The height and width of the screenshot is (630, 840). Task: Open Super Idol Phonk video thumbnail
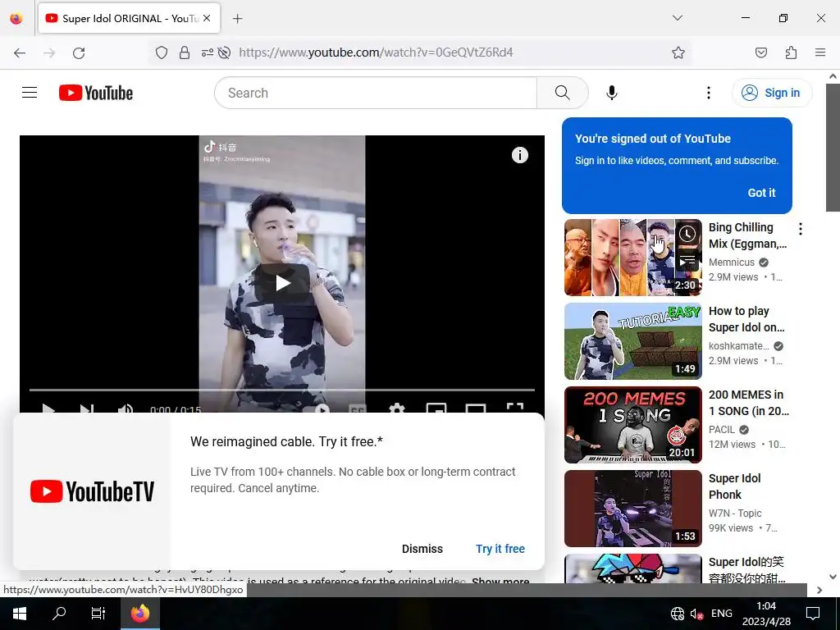click(632, 509)
